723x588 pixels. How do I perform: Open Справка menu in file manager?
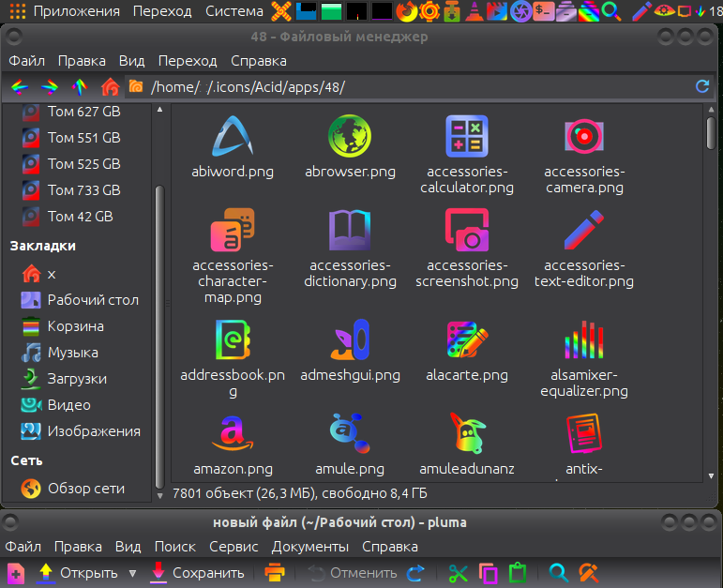pos(259,61)
